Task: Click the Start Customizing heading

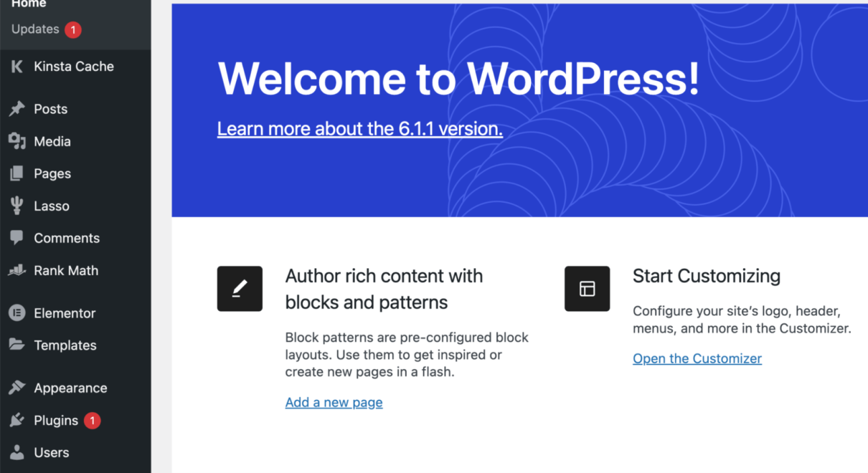Action: point(707,276)
